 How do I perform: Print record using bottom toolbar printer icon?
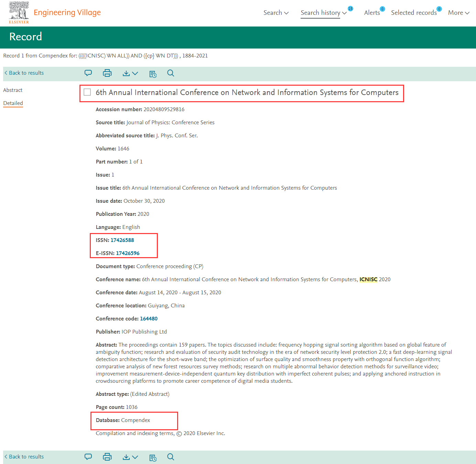(107, 457)
